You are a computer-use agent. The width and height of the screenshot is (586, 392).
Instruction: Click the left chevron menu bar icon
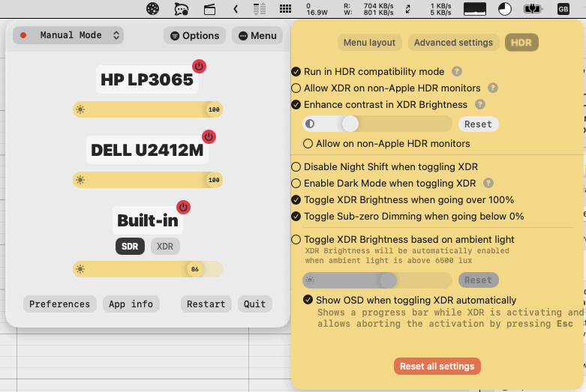(x=236, y=8)
